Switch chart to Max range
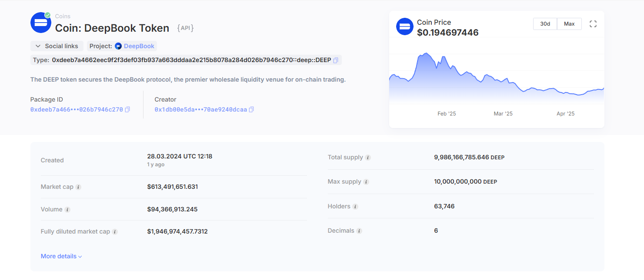Image resolution: width=644 pixels, height=280 pixels. pos(569,24)
